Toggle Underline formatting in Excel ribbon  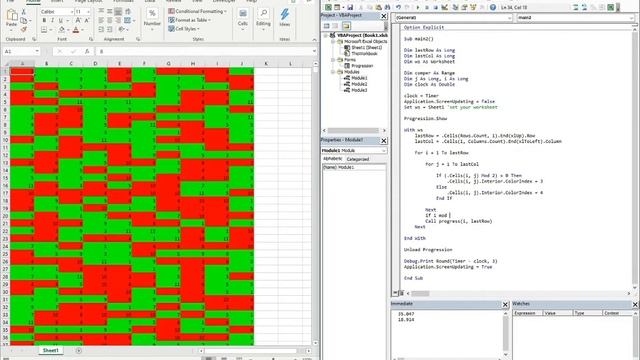pos(60,20)
